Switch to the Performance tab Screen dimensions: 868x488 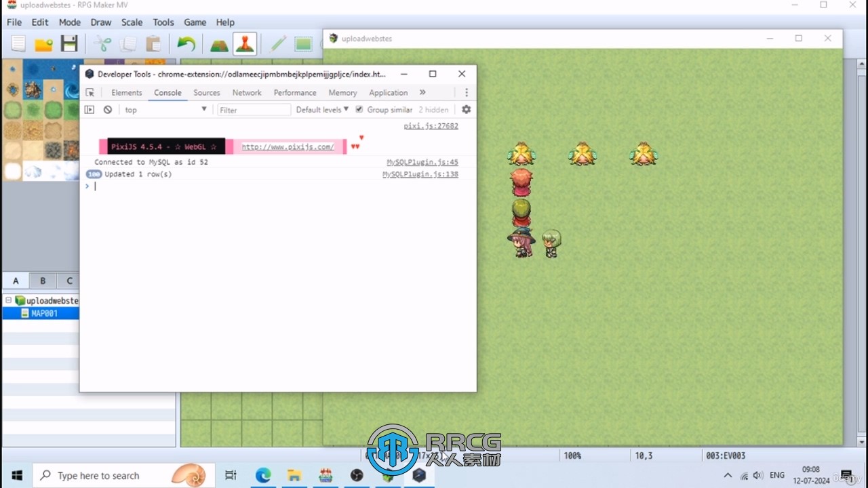point(295,93)
